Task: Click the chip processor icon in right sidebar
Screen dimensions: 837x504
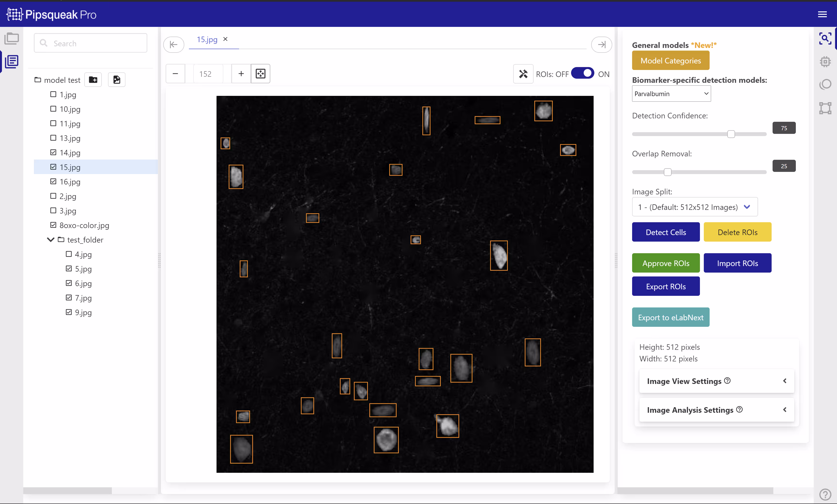Action: (825, 62)
